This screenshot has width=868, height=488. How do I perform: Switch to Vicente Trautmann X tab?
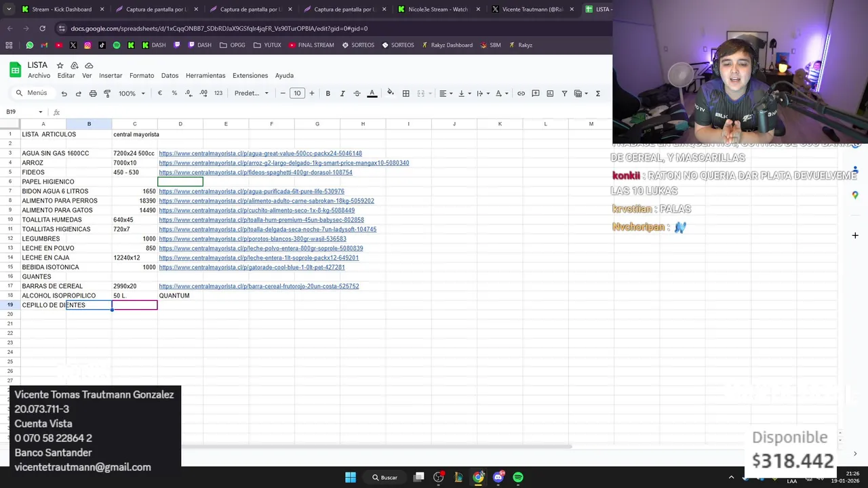coord(532,9)
